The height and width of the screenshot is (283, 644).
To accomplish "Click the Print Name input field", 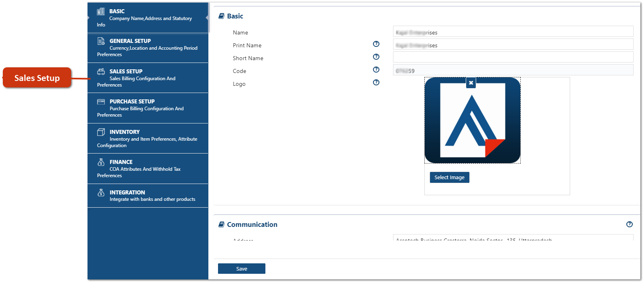I will tap(513, 44).
